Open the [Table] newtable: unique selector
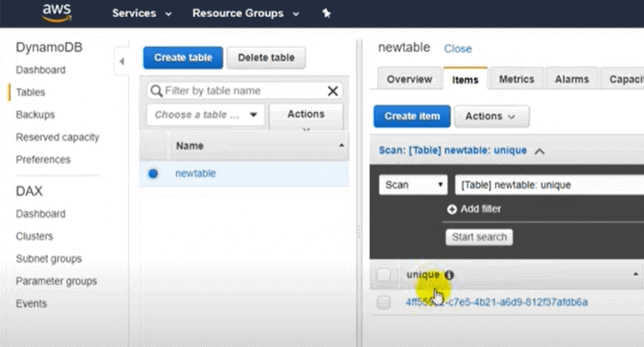Image resolution: width=644 pixels, height=347 pixels. [x=550, y=185]
